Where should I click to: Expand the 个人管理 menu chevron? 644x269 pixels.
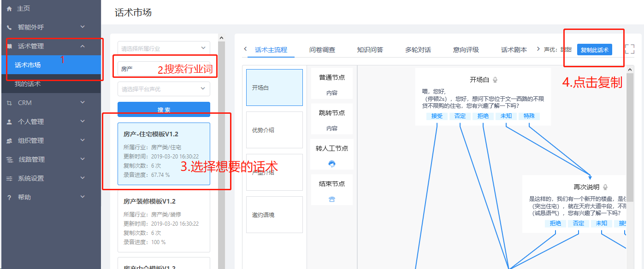(83, 121)
